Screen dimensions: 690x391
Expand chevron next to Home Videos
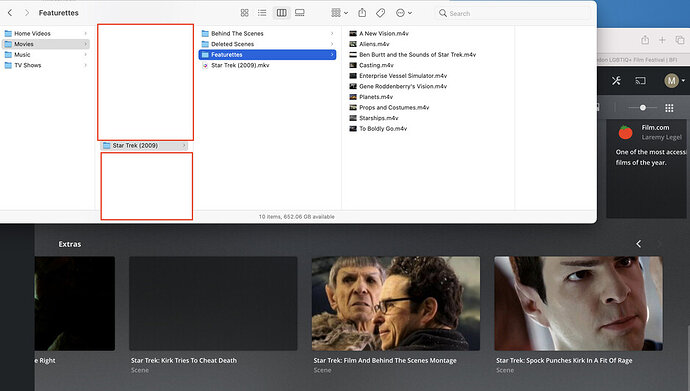(x=85, y=33)
